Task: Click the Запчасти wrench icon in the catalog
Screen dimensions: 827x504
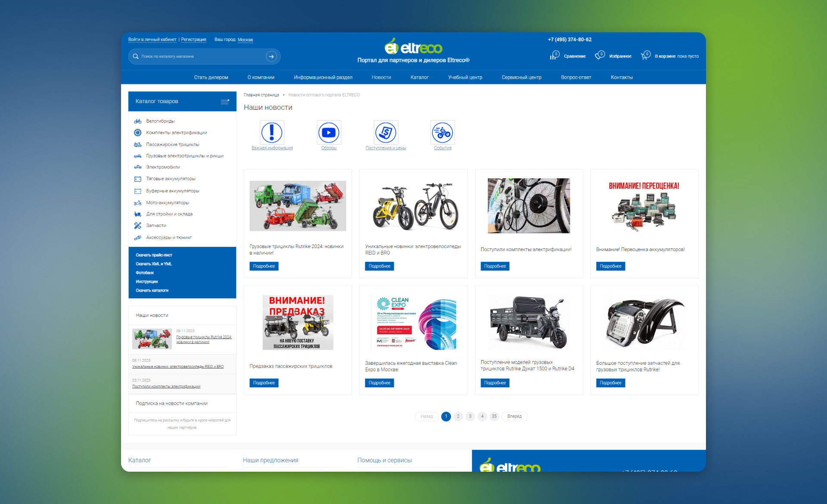Action: click(138, 225)
